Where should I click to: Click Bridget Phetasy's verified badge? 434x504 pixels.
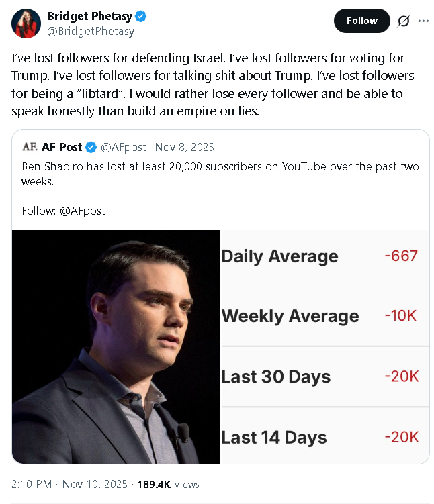(x=140, y=16)
